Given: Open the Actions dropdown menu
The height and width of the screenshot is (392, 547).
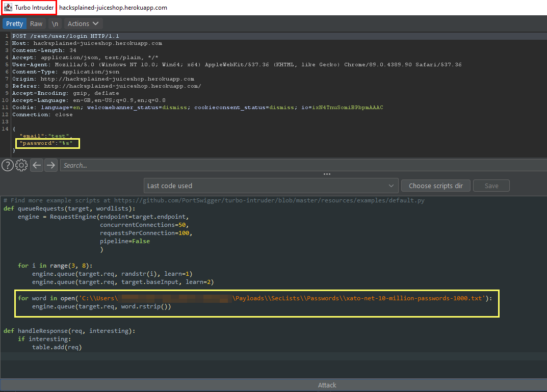Looking at the screenshot, I should [83, 24].
